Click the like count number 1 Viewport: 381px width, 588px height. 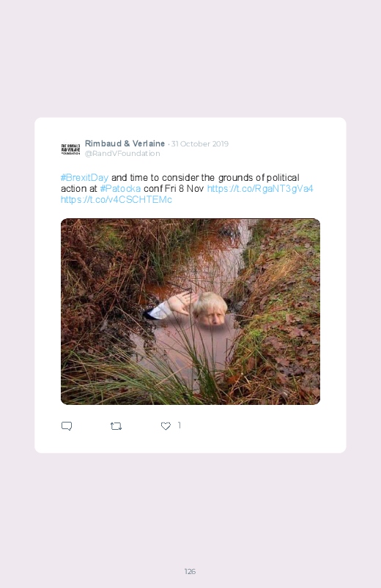pos(179,425)
